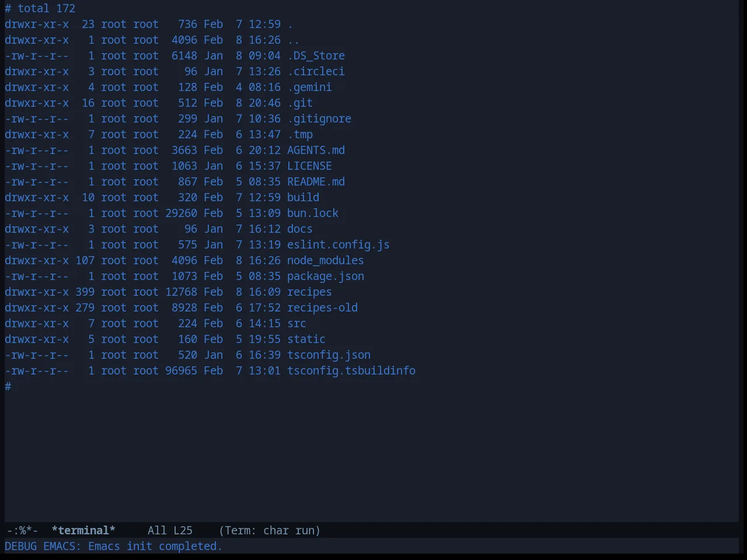Click the AGENTS.md file name
The height and width of the screenshot is (560, 747).
316,150
